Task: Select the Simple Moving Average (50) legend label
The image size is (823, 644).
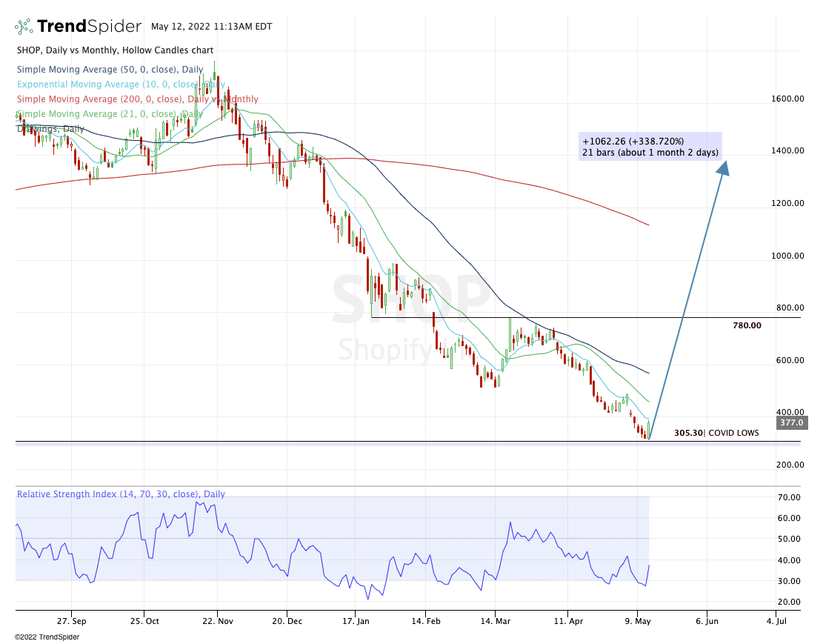Action: click(x=110, y=70)
